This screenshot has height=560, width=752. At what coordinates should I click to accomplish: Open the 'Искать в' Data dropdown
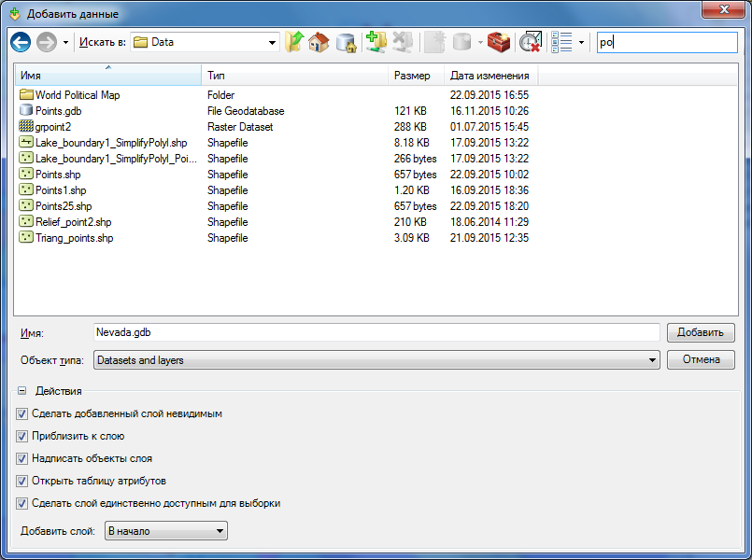pos(273,42)
